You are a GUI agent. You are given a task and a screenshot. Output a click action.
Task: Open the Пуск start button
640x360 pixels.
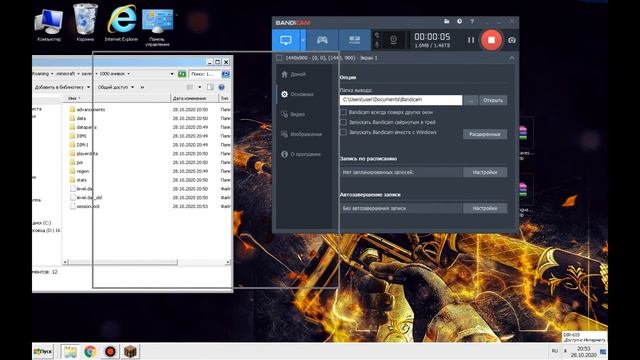pos(43,351)
